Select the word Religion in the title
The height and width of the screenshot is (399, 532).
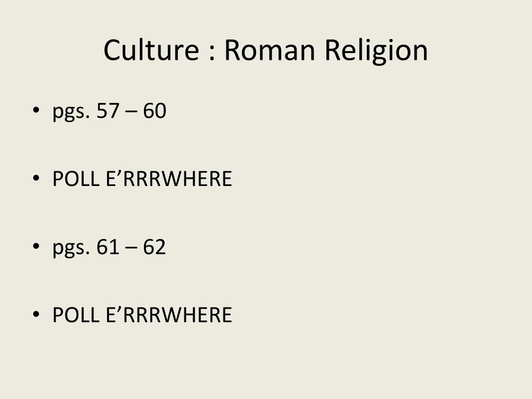coord(376,51)
